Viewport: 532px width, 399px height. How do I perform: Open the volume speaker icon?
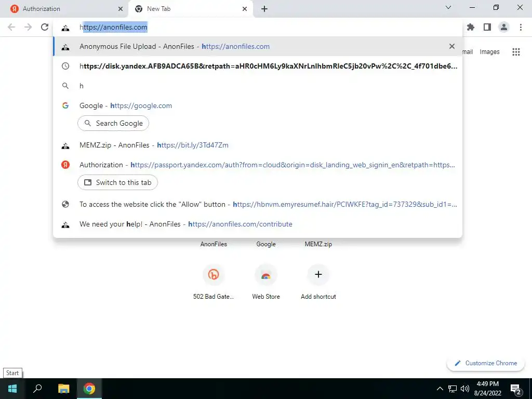pyautogui.click(x=465, y=389)
